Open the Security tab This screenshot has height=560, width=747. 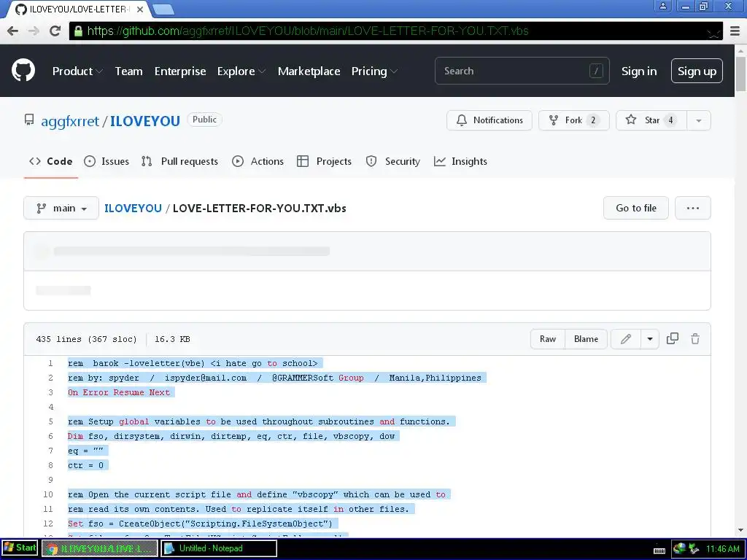393,161
